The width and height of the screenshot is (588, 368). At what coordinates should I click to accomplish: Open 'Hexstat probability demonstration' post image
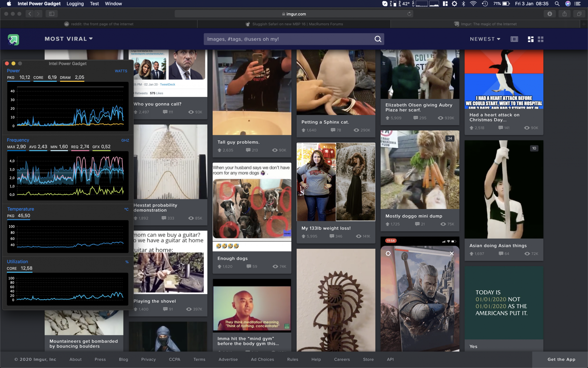pyautogui.click(x=170, y=162)
